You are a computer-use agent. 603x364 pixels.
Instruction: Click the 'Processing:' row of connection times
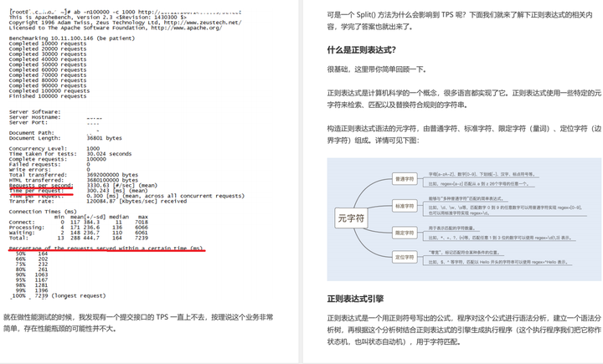pyautogui.click(x=79, y=228)
